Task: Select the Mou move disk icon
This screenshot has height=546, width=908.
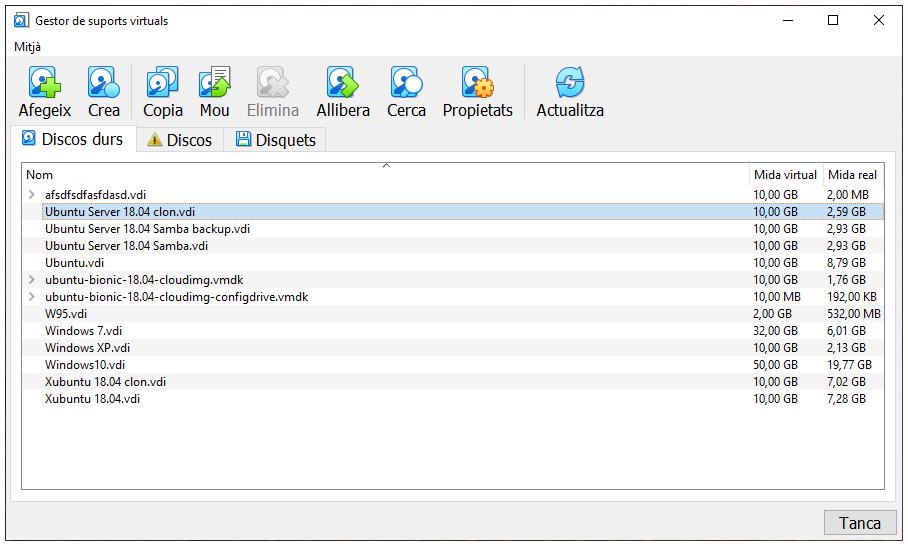Action: 214,83
